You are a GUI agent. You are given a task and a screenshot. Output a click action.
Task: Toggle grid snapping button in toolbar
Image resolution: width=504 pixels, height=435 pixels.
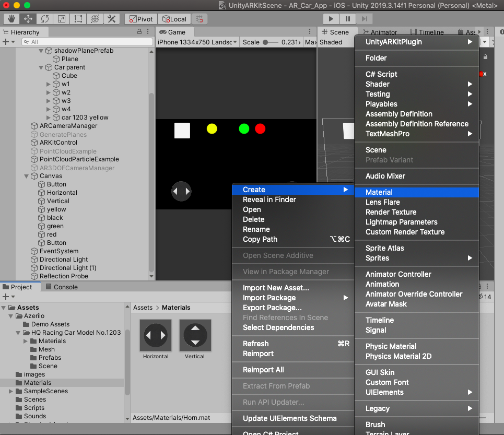[x=200, y=19]
